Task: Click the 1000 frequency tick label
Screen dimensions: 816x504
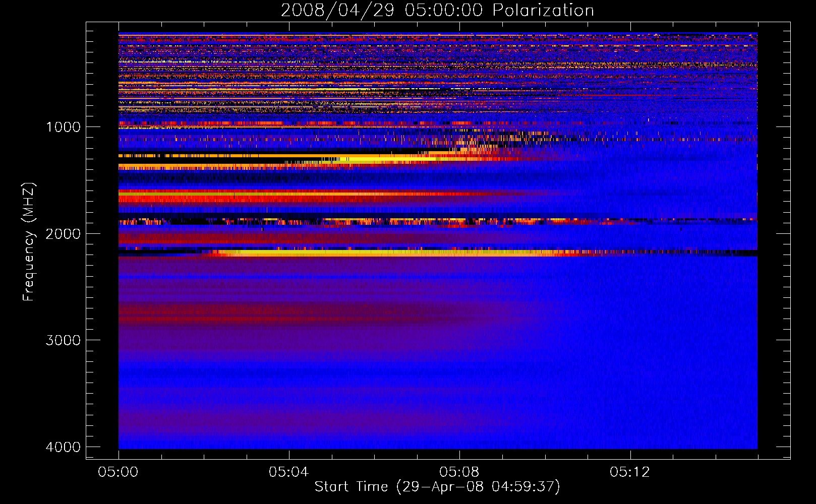Action: pyautogui.click(x=63, y=127)
